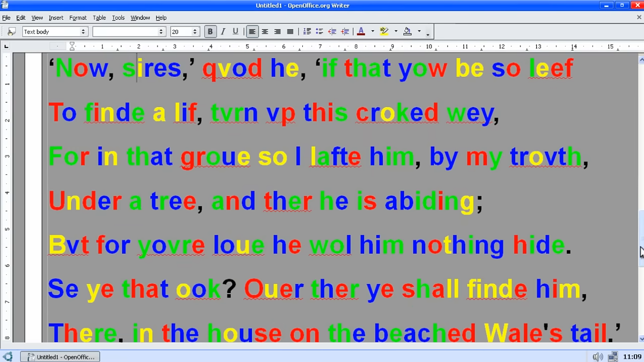
Task: Click the word 'beached' in the last line
Action: (x=425, y=333)
